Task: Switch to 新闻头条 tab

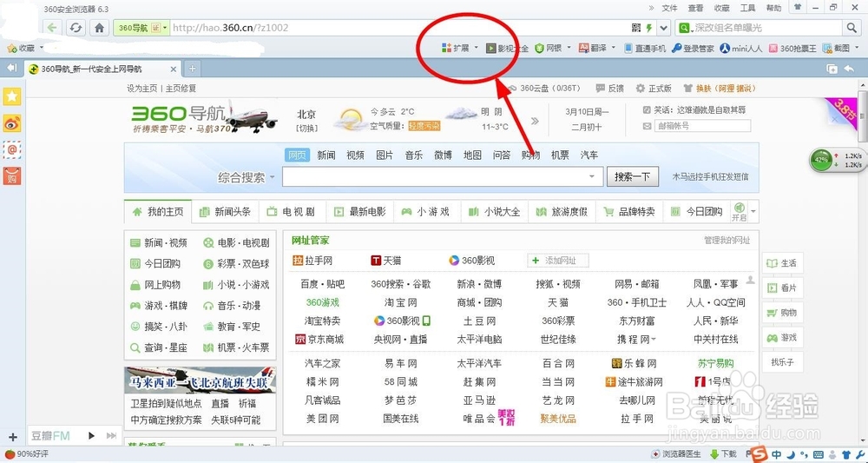Action: click(x=225, y=212)
